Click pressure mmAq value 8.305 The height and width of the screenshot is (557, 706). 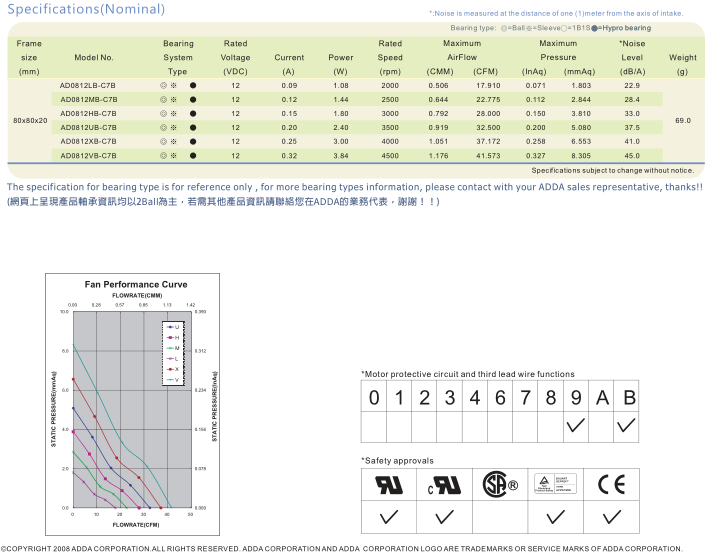click(581, 156)
